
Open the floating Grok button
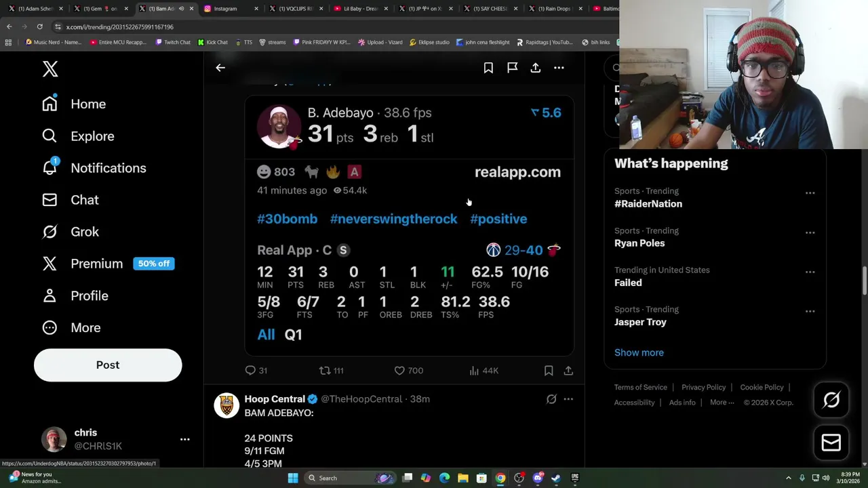pos(831,401)
